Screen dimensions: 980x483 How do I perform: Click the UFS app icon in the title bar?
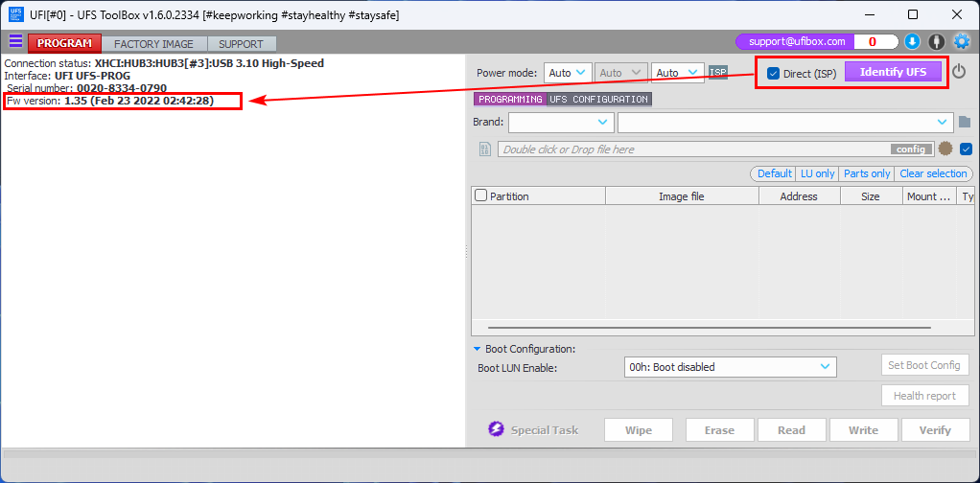pos(16,13)
